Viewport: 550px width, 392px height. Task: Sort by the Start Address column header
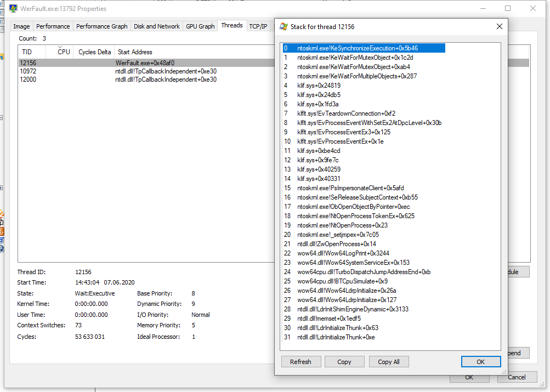(x=195, y=52)
